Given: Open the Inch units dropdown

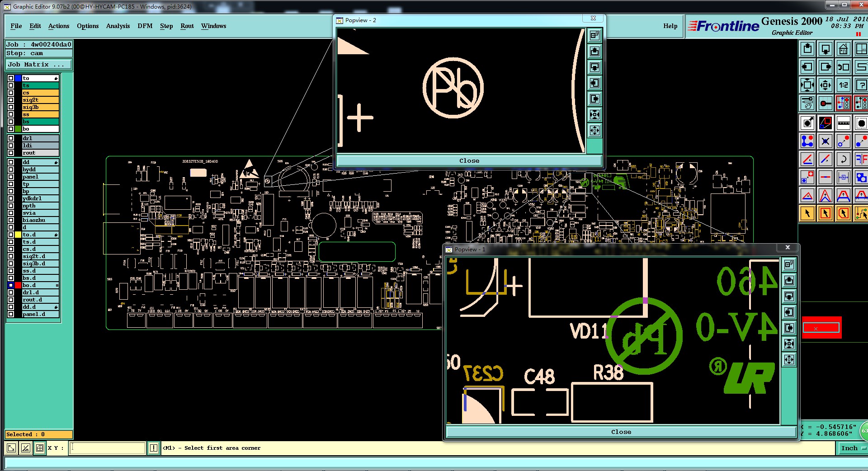Looking at the screenshot, I should pyautogui.click(x=853, y=448).
